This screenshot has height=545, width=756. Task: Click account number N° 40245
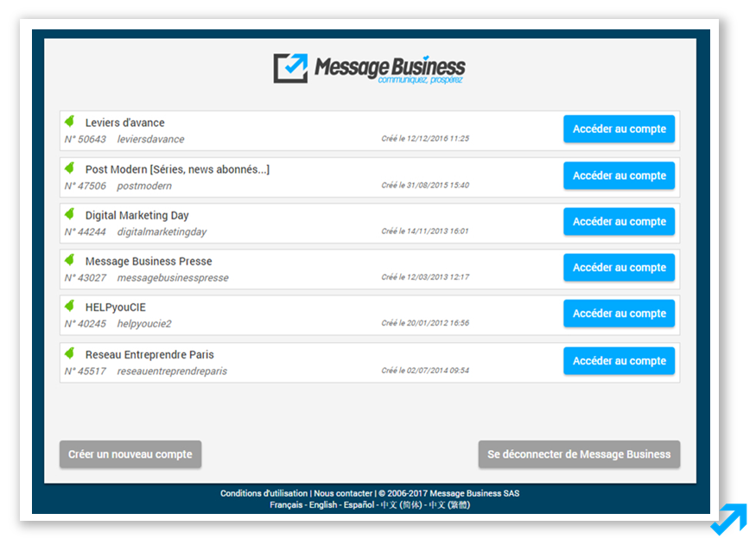(x=86, y=324)
